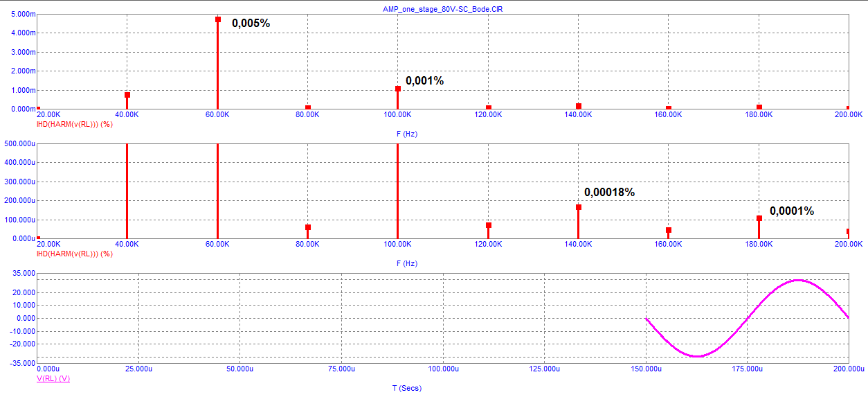This screenshot has height=397, width=868.
Task: Select the 140 kHz marker in middle plot
Action: [x=579, y=207]
